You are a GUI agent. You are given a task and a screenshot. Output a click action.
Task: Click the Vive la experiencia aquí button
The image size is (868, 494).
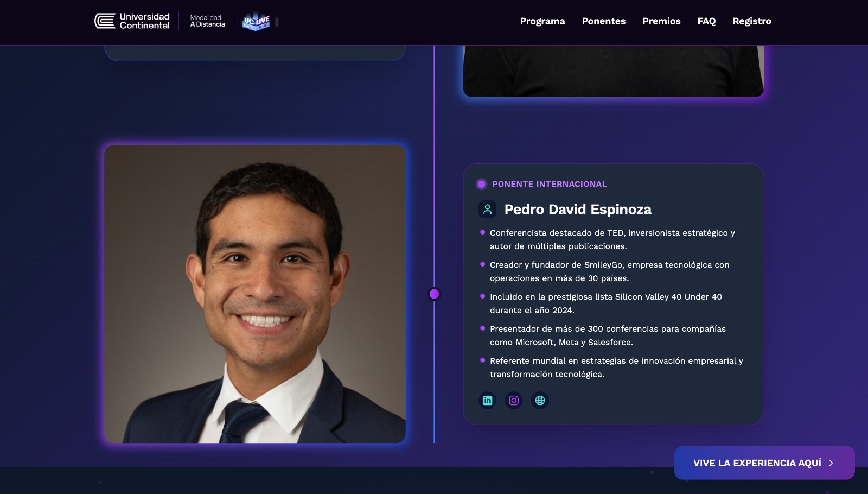click(764, 463)
